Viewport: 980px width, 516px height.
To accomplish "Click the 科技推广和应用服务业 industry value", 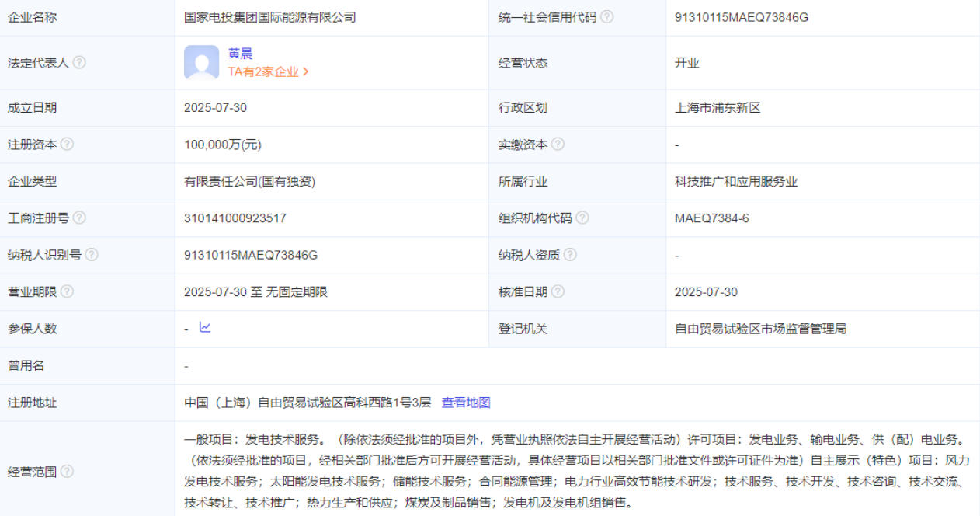I will 735,182.
